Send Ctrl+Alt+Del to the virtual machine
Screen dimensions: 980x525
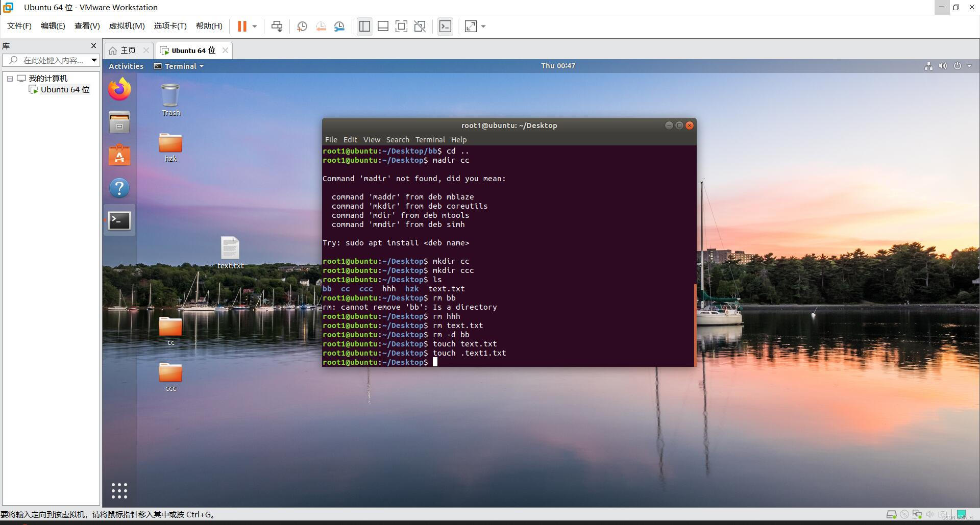[x=277, y=26]
